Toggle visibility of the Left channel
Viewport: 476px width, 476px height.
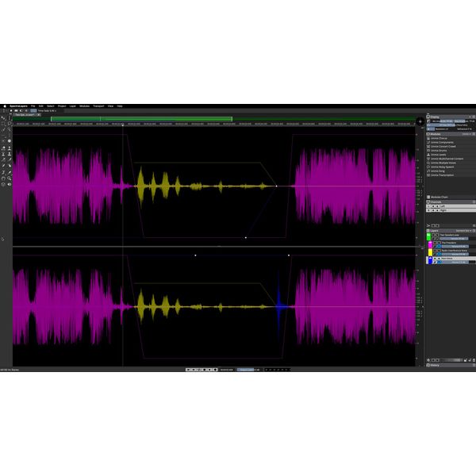point(433,206)
